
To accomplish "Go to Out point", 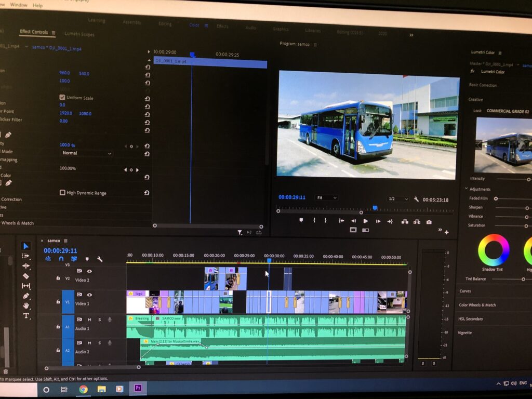I will point(390,221).
